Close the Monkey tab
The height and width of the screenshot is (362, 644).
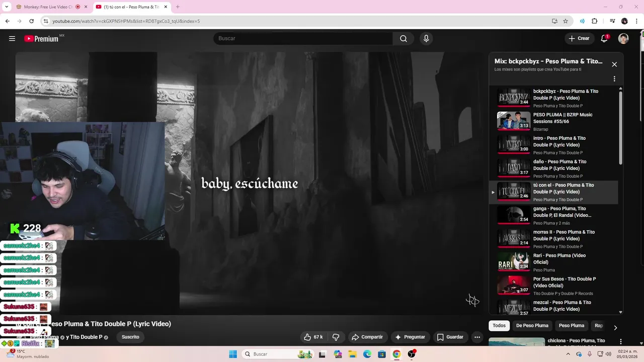point(86,7)
